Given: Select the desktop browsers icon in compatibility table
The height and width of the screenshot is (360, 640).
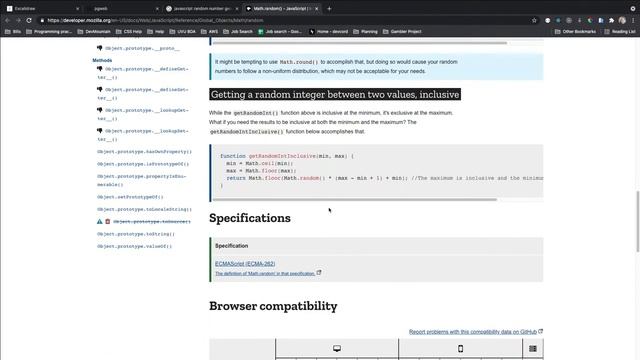Looking at the screenshot, I should pos(337,348).
